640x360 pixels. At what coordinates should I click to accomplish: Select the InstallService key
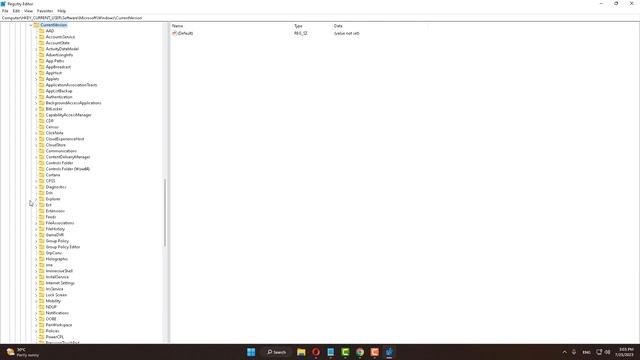[x=57, y=277]
